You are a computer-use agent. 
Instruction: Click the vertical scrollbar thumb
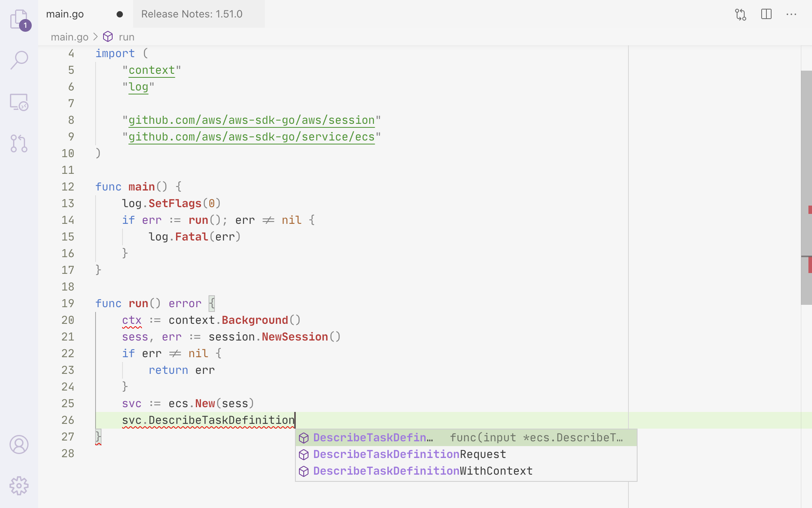(806, 187)
